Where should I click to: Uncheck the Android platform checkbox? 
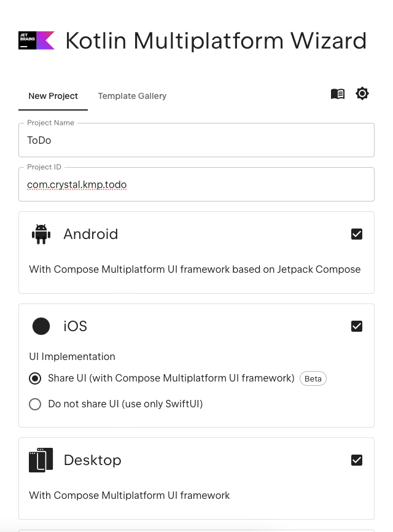coord(357,234)
